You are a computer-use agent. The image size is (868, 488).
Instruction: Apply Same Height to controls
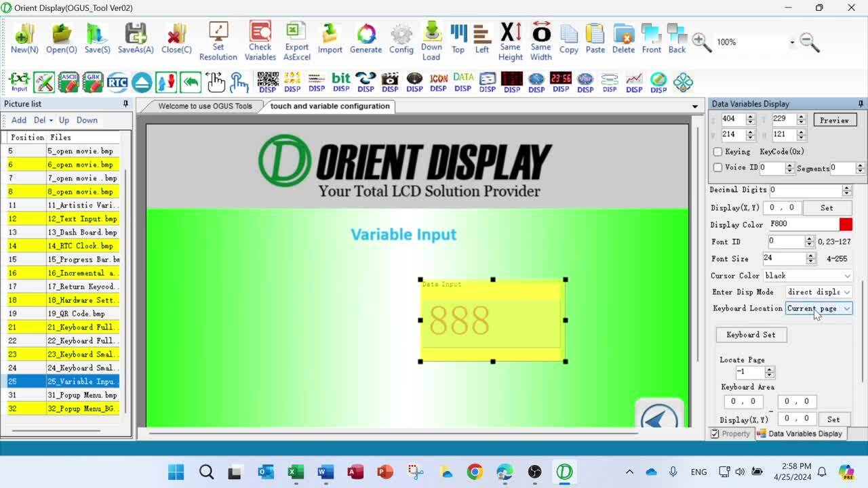(511, 41)
